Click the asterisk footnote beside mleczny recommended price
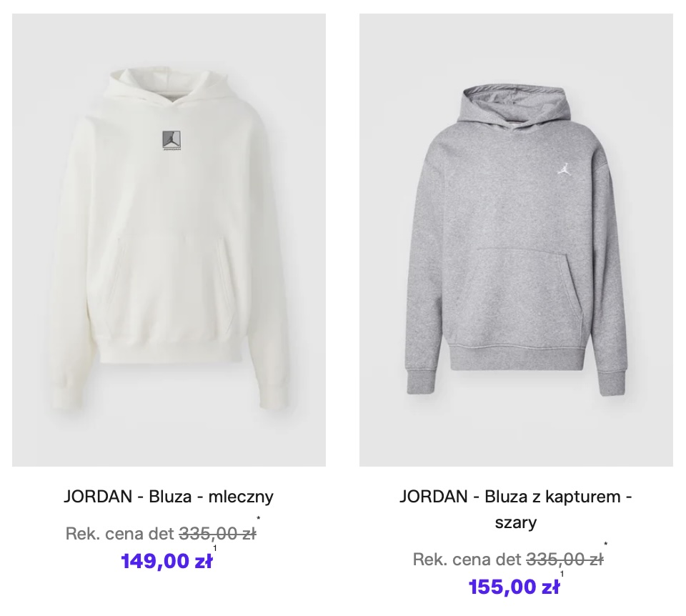Image resolution: width=686 pixels, height=616 pixels. 259,519
